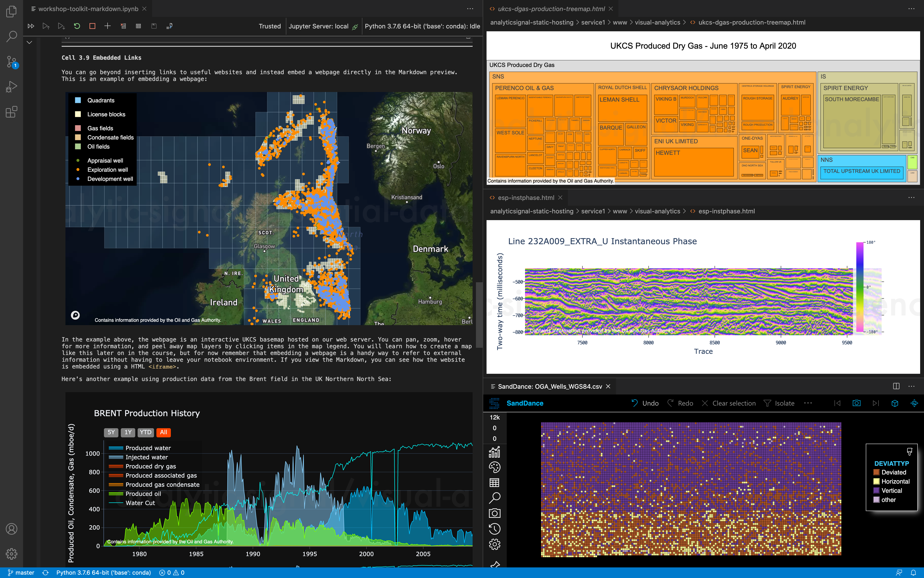The image size is (924, 578).
Task: Open the Extensions view
Action: pos(12,112)
